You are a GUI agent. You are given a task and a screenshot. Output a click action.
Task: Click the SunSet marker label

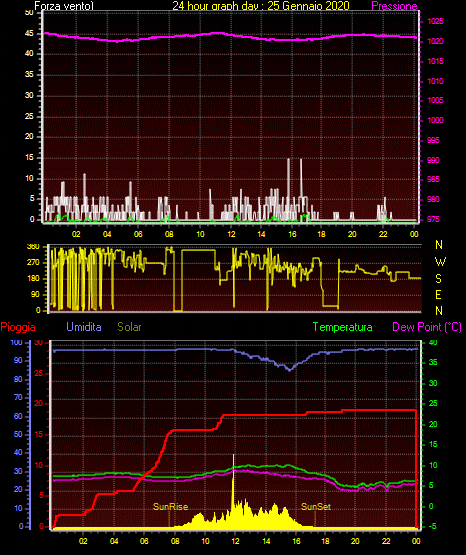pos(316,507)
